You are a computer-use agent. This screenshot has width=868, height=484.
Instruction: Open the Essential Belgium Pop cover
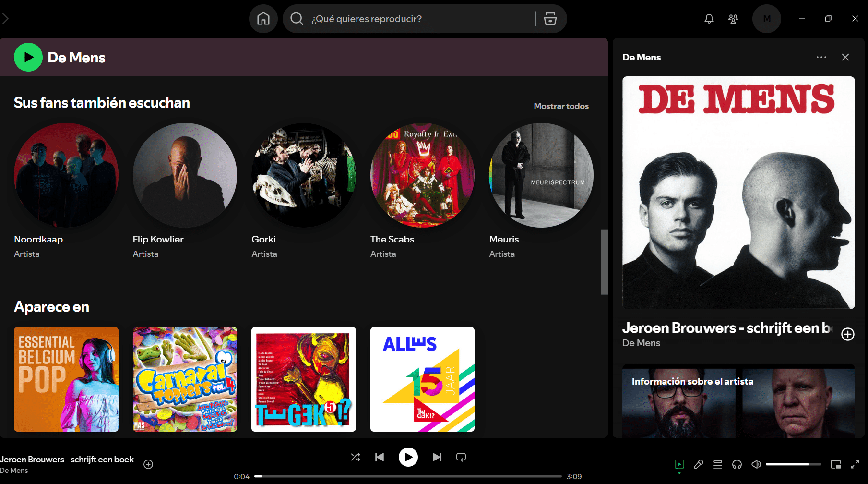[x=66, y=379]
